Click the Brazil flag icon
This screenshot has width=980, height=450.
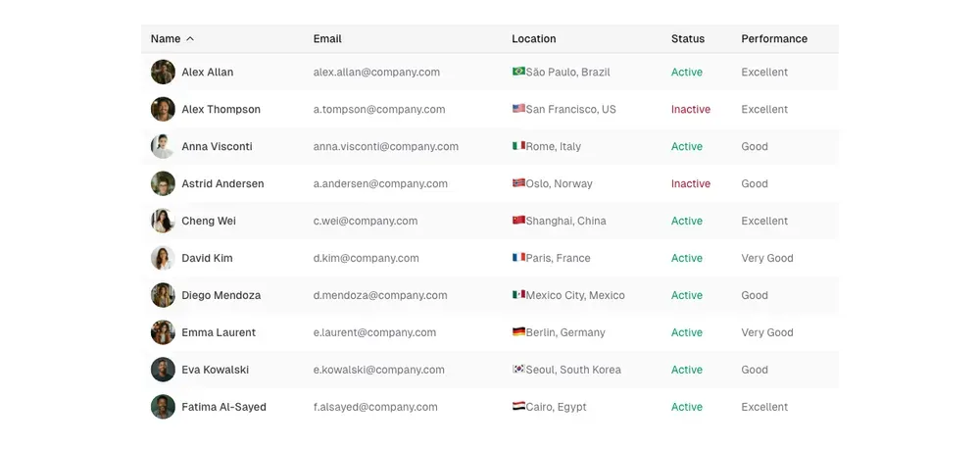518,72
